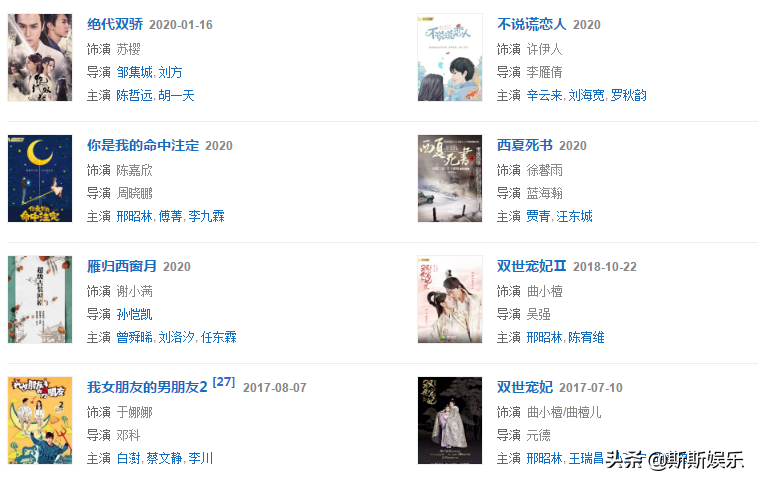The width and height of the screenshot is (758, 483).
Task: Click reference footnote [27]
Action: point(223,382)
